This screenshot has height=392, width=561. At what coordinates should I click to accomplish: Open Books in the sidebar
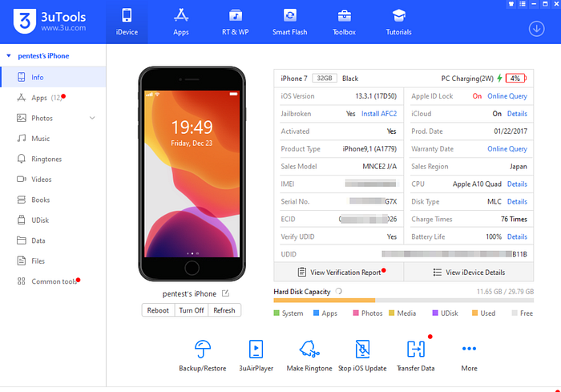pos(54,200)
